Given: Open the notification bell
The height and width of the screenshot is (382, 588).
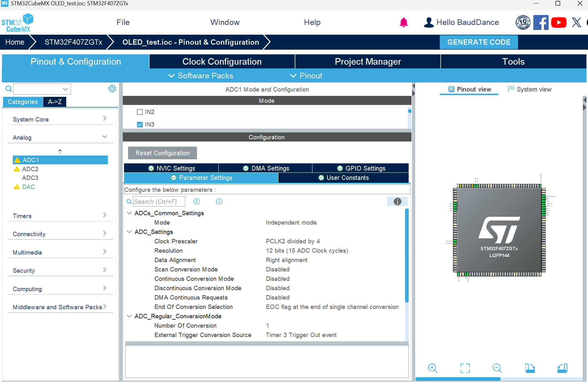Looking at the screenshot, I should click(x=404, y=22).
